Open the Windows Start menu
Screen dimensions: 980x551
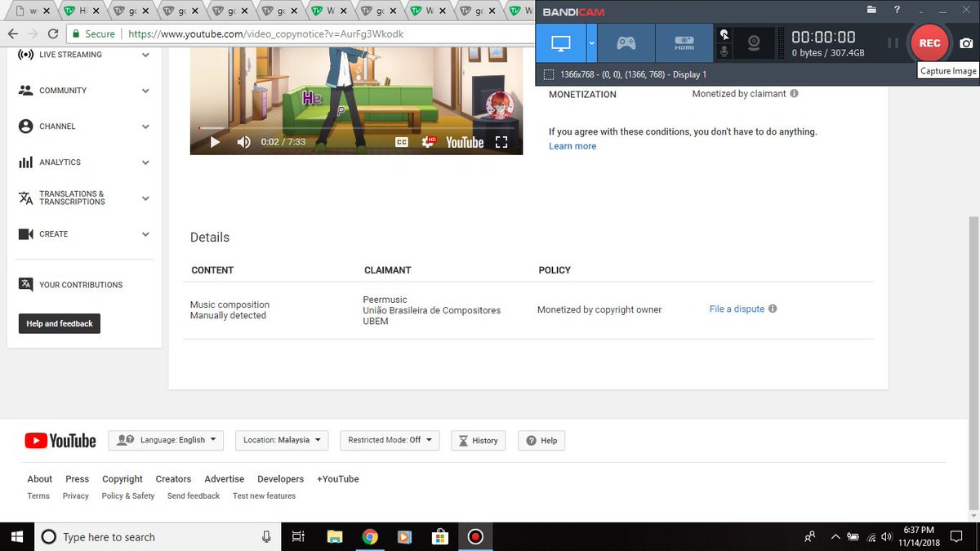[x=16, y=536]
